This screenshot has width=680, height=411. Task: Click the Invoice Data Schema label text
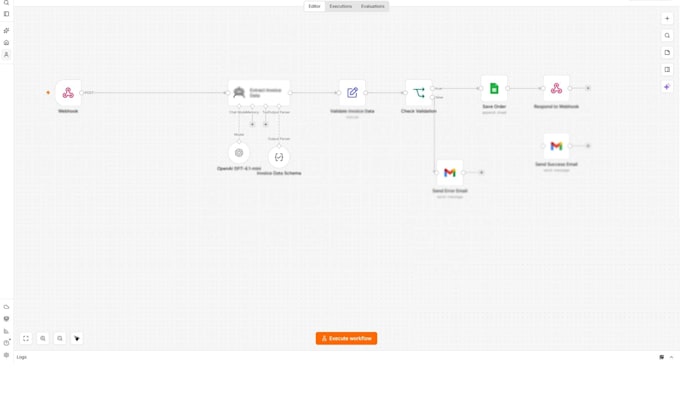(x=279, y=173)
